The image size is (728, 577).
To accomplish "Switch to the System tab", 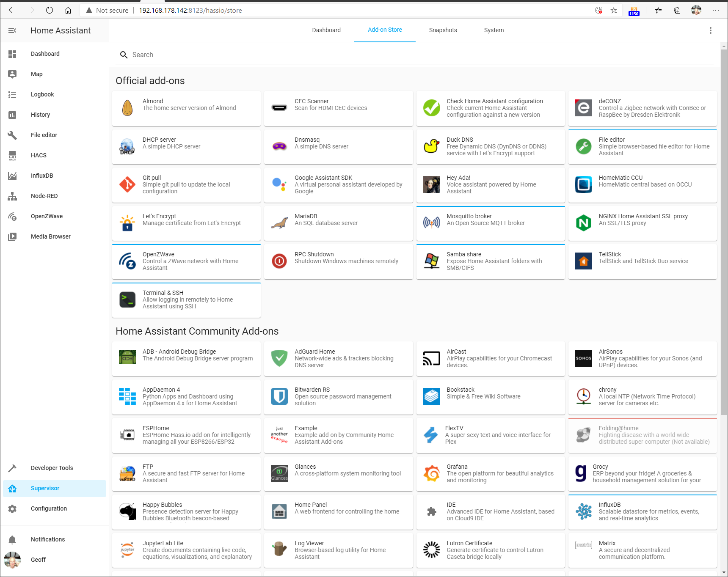I will coord(494,30).
